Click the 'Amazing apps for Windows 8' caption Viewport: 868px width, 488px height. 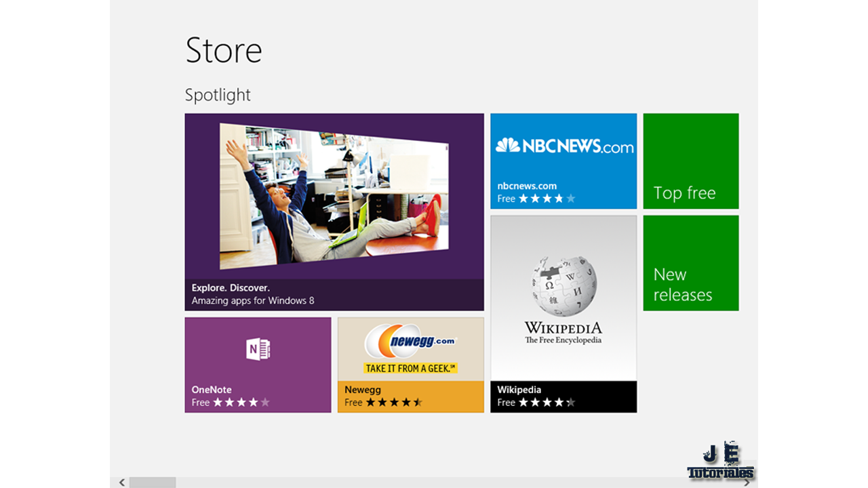[253, 300]
